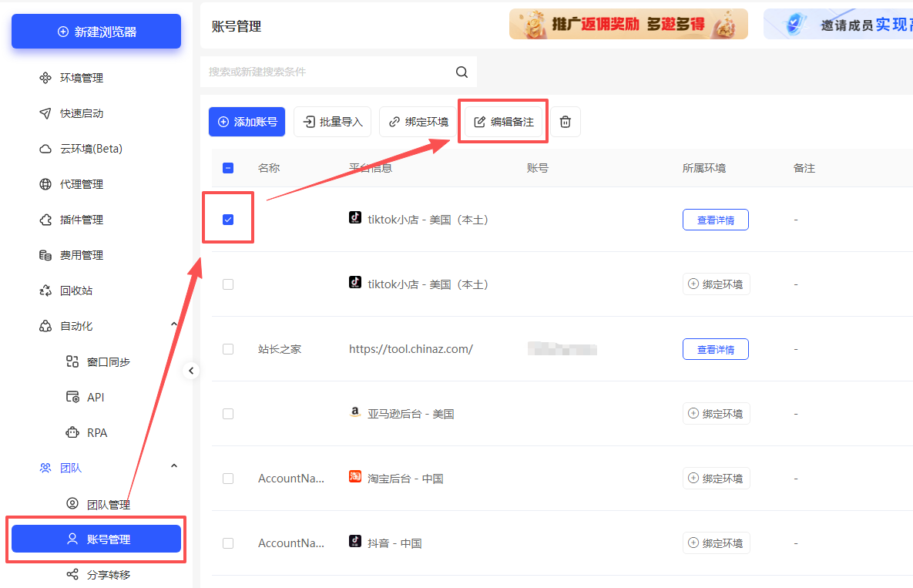The image size is (913, 588).
Task: Check the 站长之家 row checkbox
Action: [x=227, y=348]
